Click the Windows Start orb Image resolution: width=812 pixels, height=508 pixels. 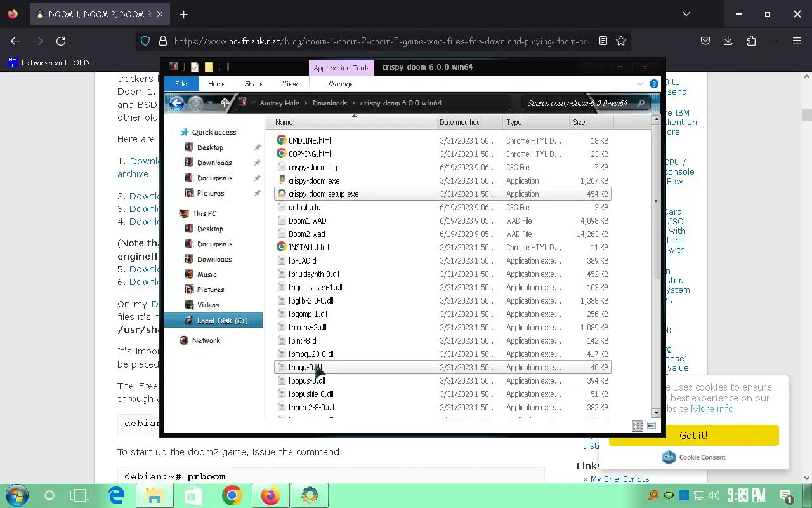click(x=16, y=495)
